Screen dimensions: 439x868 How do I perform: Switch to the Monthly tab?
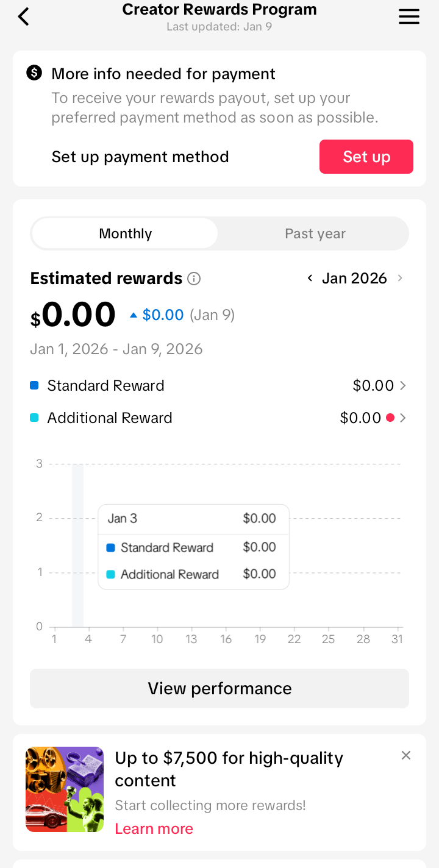pyautogui.click(x=125, y=233)
